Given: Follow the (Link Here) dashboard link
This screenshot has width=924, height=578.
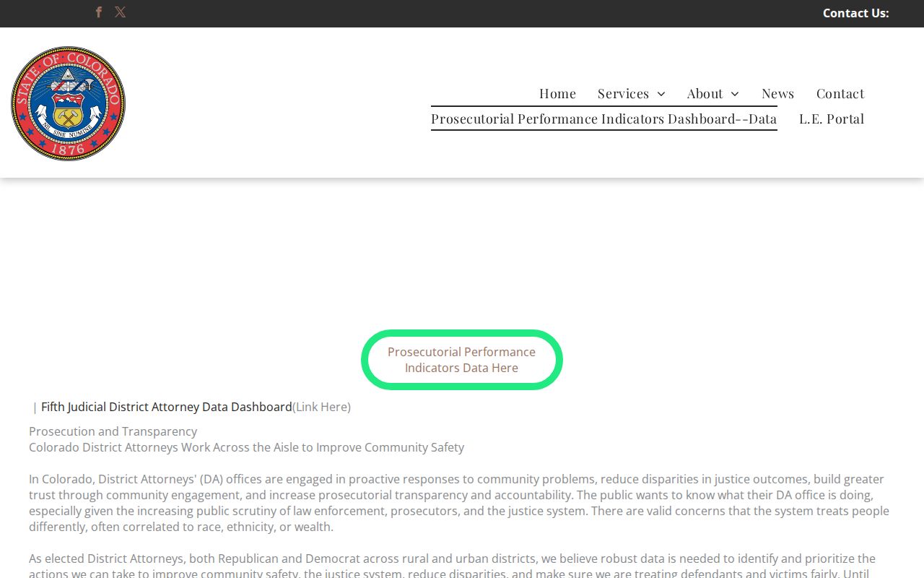Looking at the screenshot, I should click(x=321, y=407).
